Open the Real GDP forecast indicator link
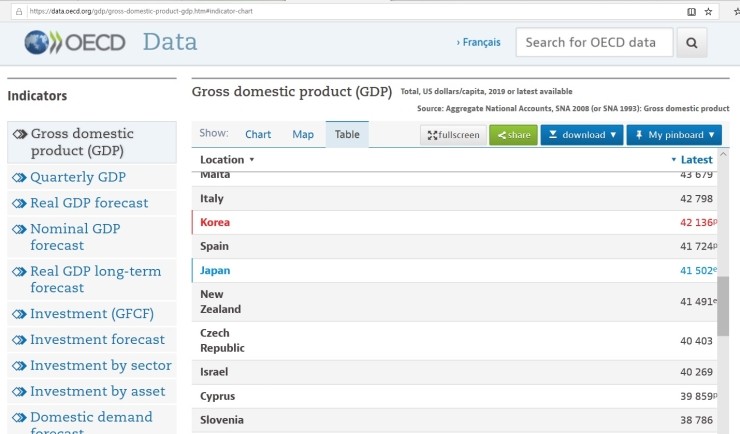The image size is (740, 434). 89,203
